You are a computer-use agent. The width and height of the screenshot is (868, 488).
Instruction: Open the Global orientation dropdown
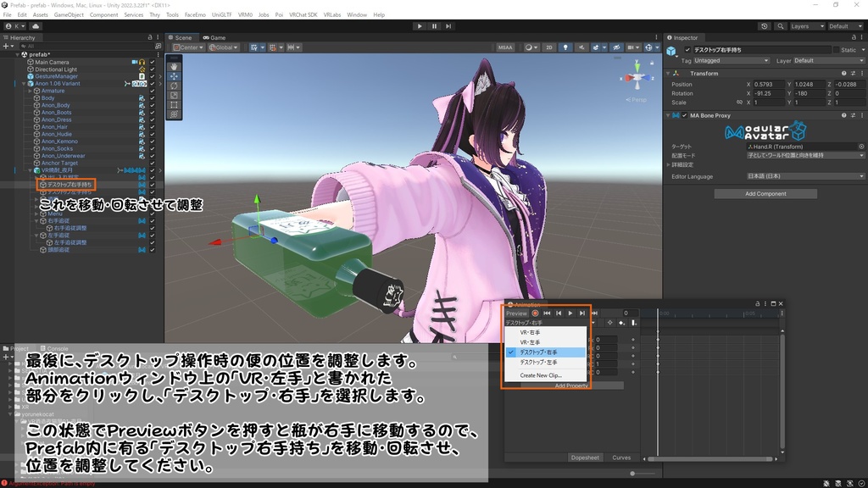pyautogui.click(x=224, y=47)
